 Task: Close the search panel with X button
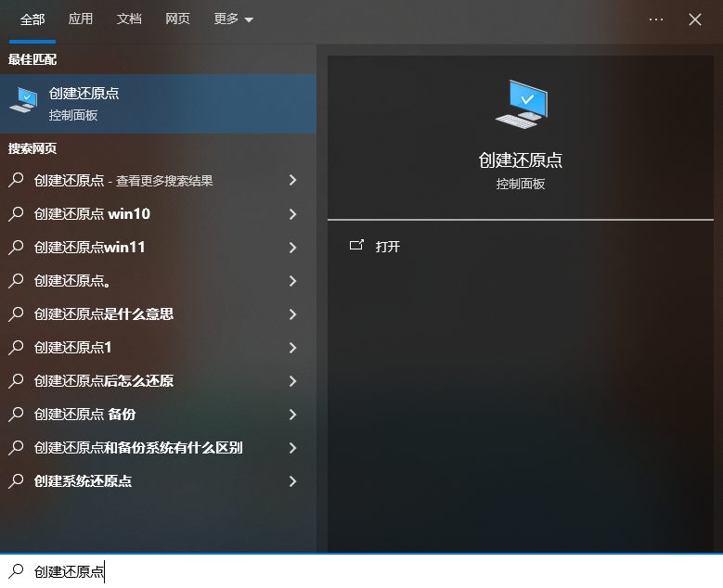[695, 19]
